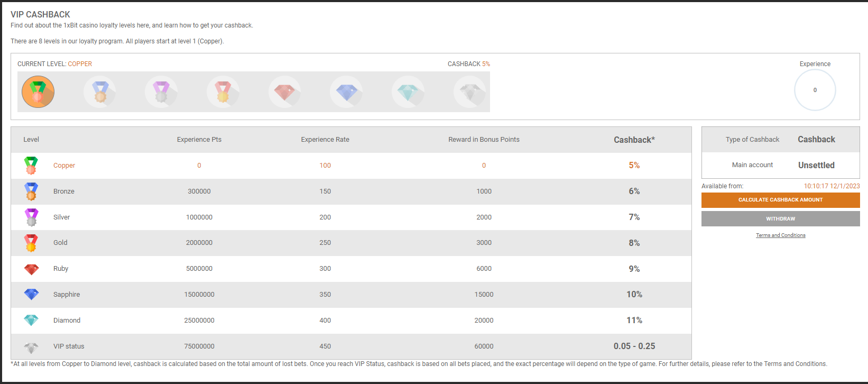Click the 7% cashback for Silver
Image resolution: width=868 pixels, height=384 pixels.
point(634,217)
